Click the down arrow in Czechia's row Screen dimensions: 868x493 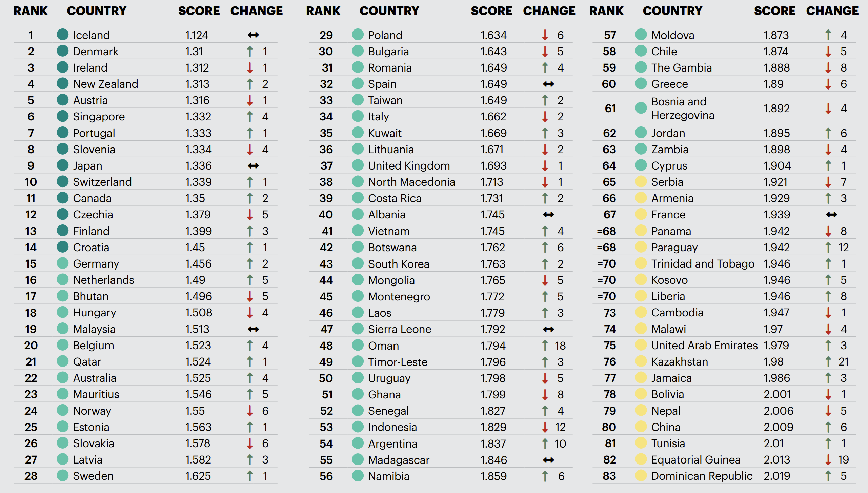[x=250, y=215]
